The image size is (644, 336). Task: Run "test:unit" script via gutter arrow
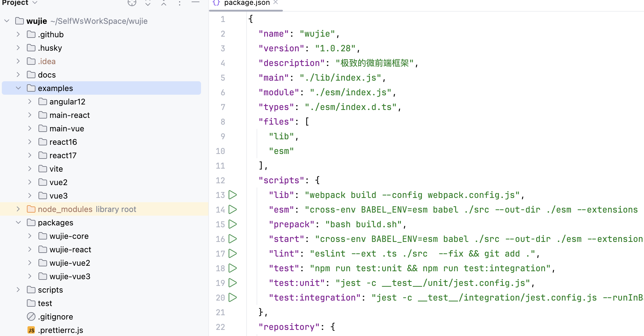[x=233, y=283]
